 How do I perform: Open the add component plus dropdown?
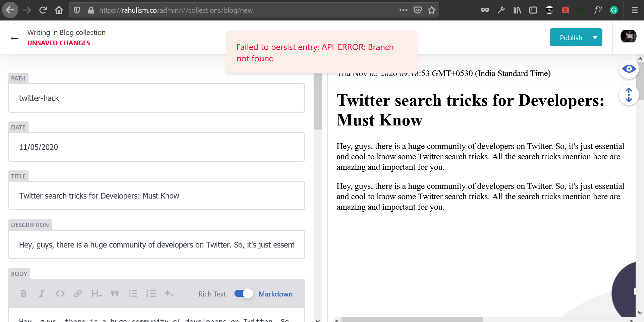pos(169,294)
